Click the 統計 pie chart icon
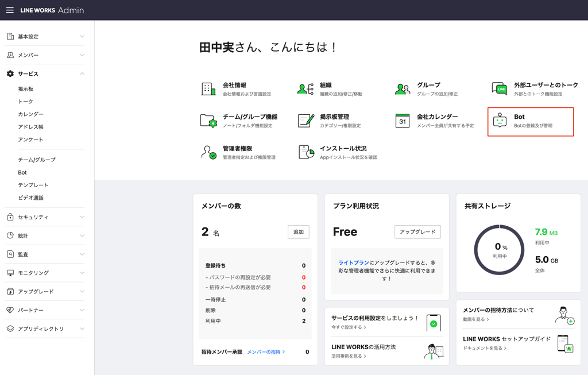 point(10,235)
